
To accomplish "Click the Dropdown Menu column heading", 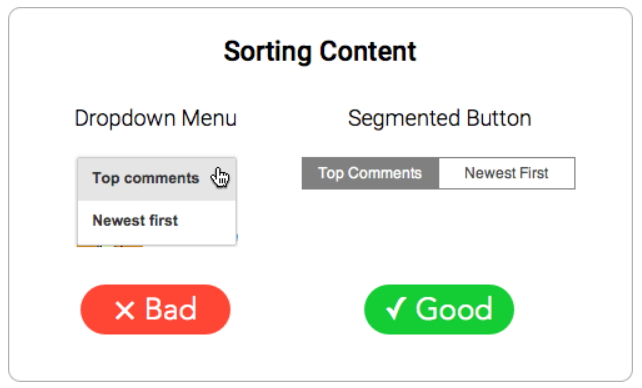I will (156, 118).
